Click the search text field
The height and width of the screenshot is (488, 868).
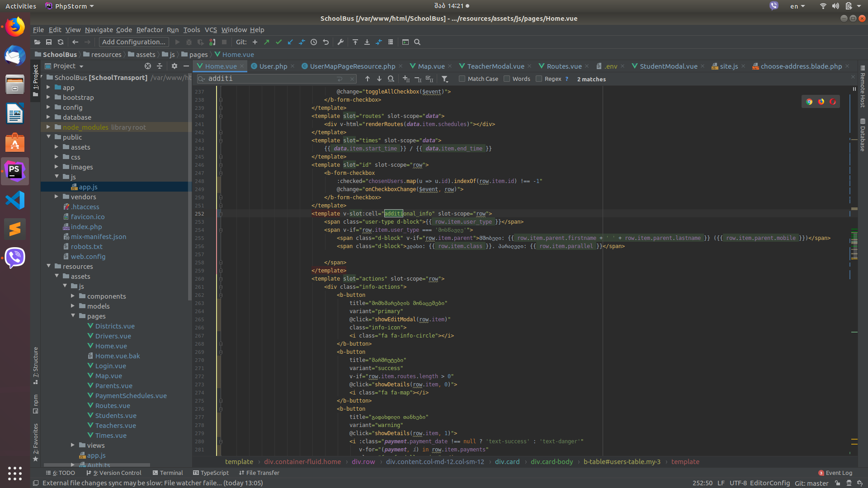[x=271, y=79]
